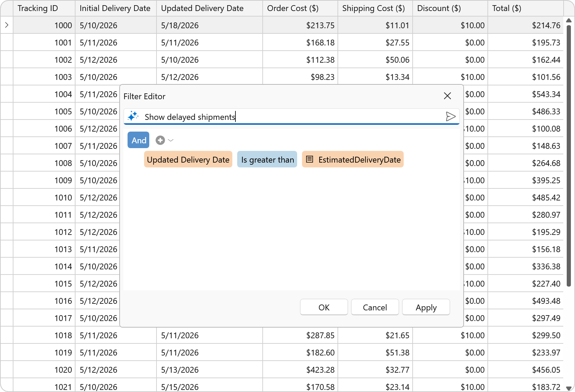The image size is (575, 392).
Task: Select Updated Delivery Date cell 5/13/2026
Action: (x=210, y=370)
